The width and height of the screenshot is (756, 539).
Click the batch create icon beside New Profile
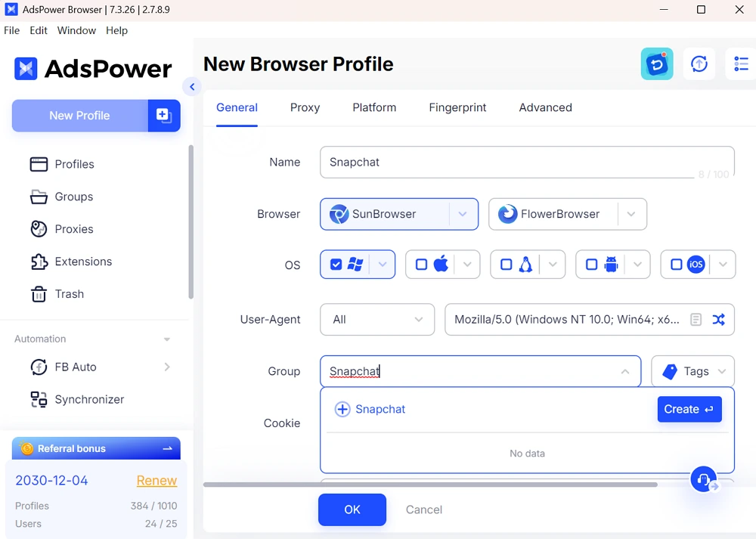[x=164, y=116]
